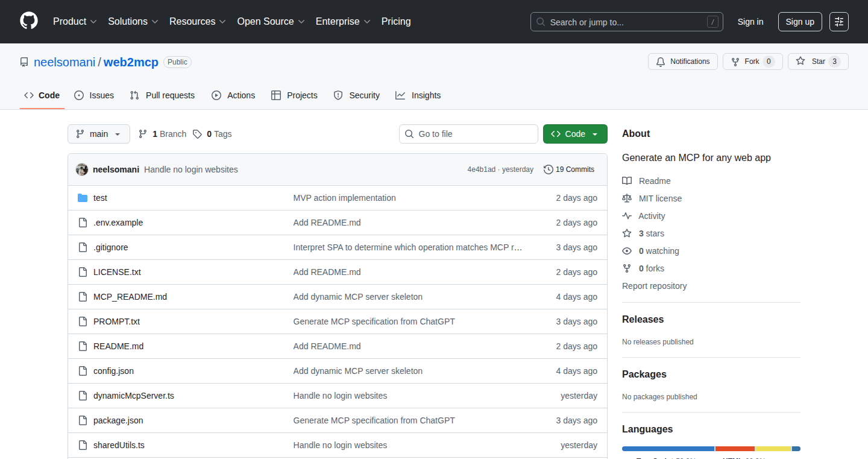Click the fork icon beside 0 forks

coord(627,268)
